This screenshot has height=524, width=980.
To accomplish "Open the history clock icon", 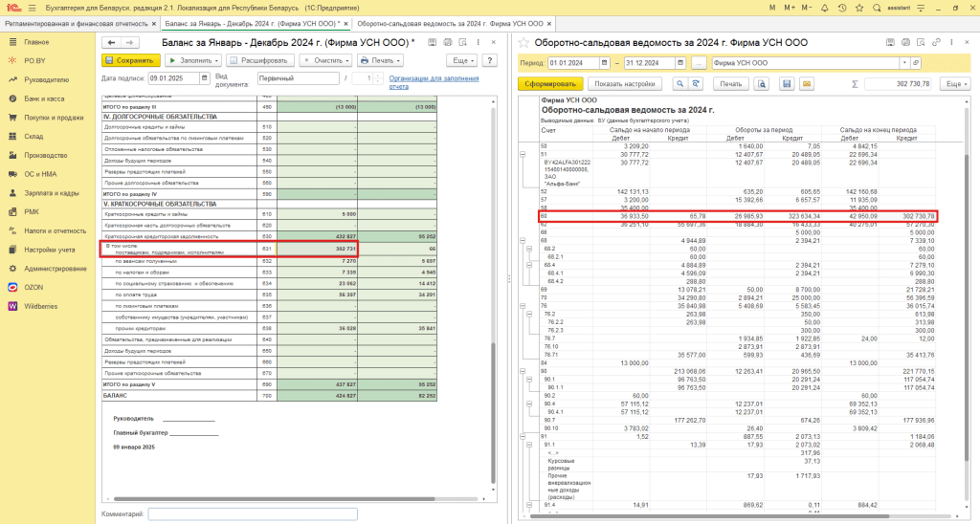I will (x=842, y=8).
